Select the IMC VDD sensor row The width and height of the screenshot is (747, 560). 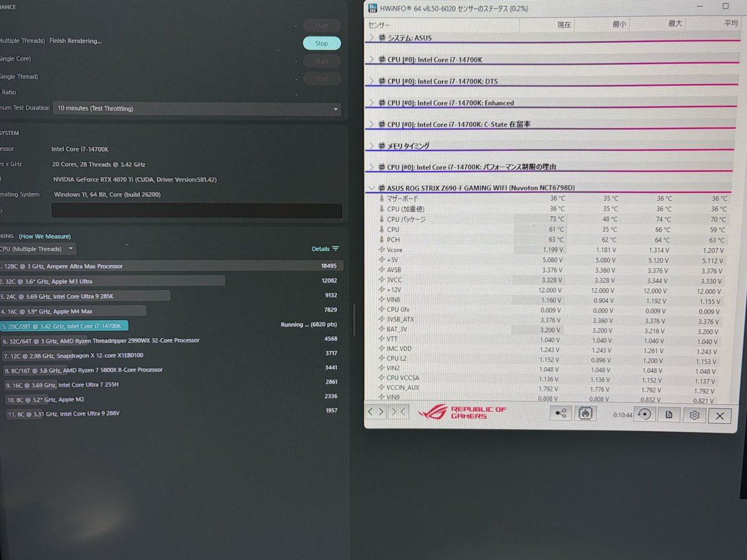(550, 349)
